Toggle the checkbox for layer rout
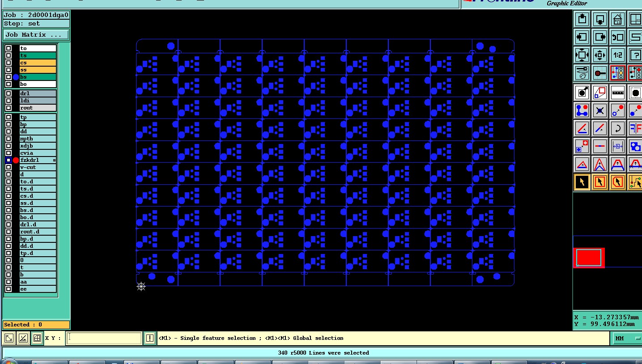 point(9,108)
